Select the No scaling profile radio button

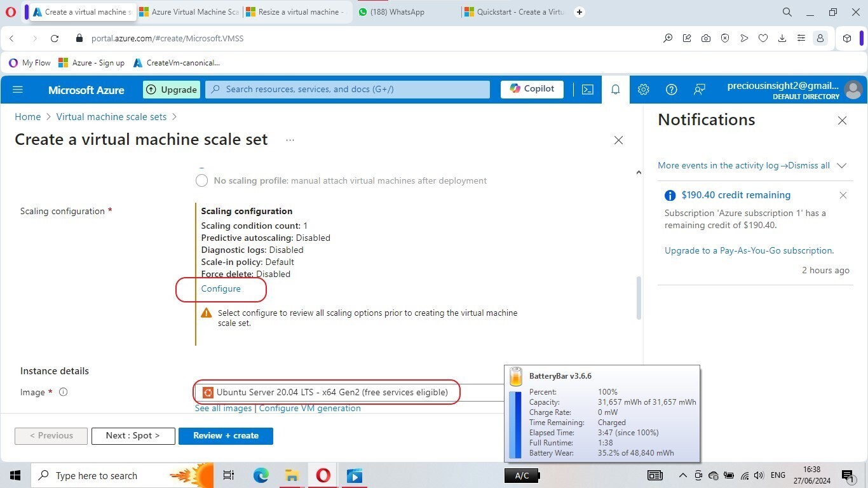tap(201, 180)
